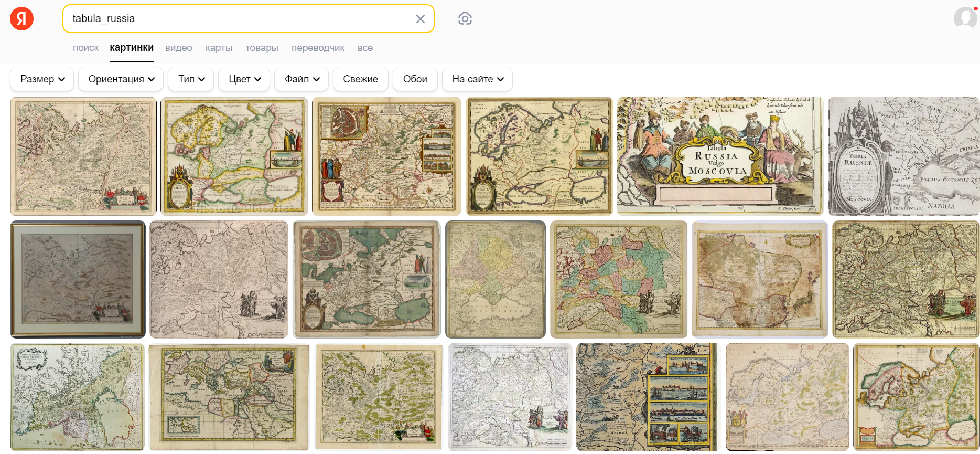The height and width of the screenshot is (454, 980).
Task: Click the Yandex logo icon
Action: pos(21,19)
